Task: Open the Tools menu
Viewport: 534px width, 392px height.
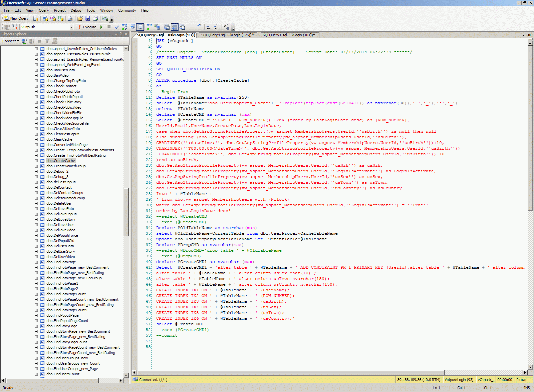Action: coord(91,10)
